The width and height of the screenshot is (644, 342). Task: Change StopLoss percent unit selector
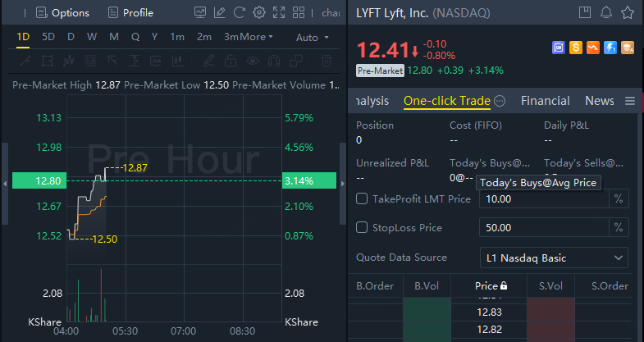619,227
